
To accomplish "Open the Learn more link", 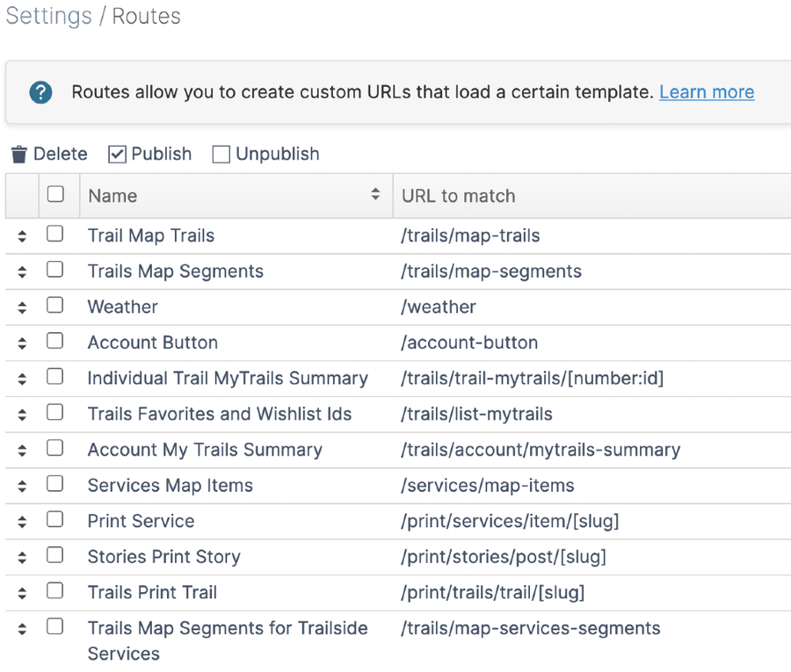I will click(707, 92).
